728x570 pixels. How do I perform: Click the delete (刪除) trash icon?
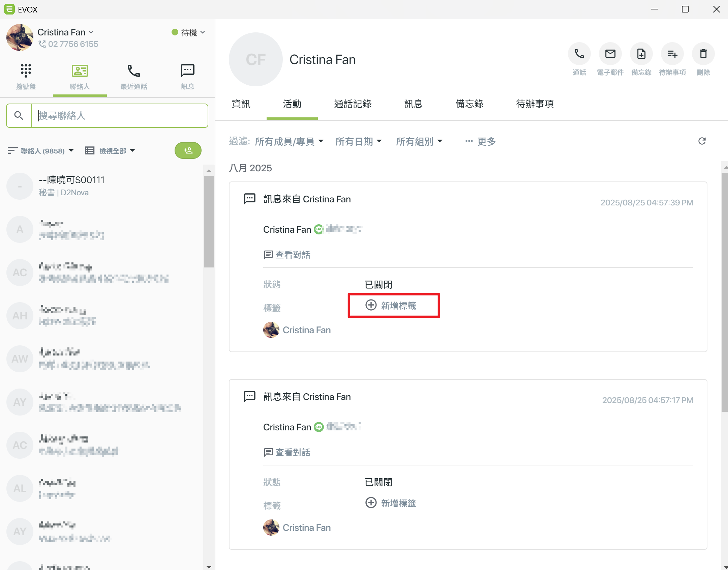tap(703, 54)
